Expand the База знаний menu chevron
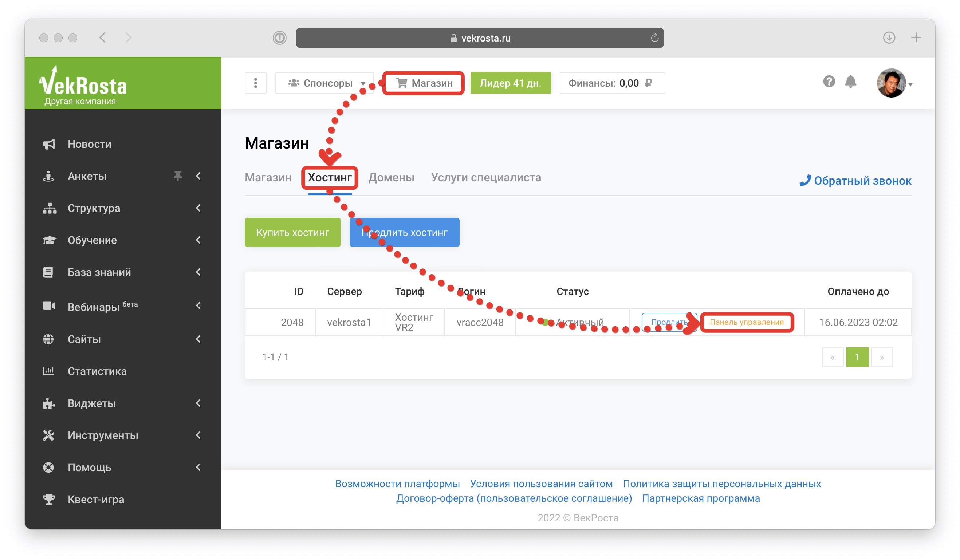 (198, 272)
